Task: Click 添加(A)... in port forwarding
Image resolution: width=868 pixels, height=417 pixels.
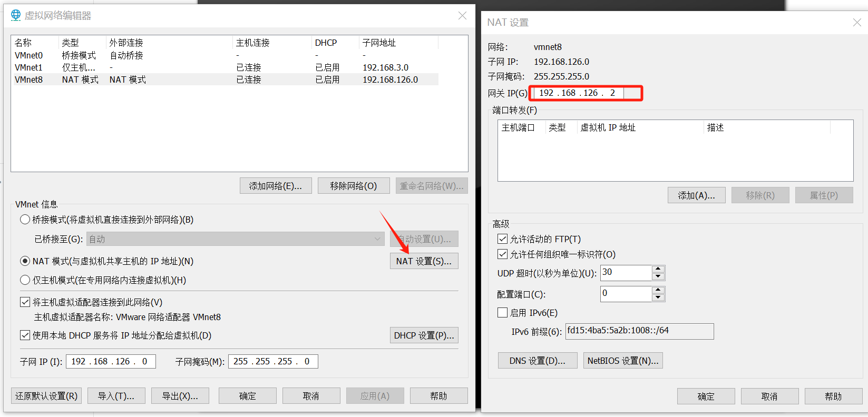Action: 696,195
